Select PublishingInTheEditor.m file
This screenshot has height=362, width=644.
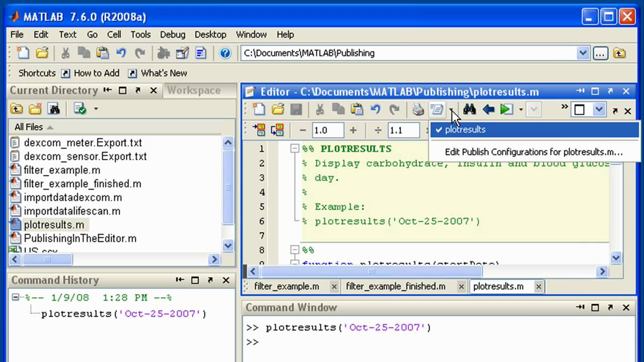coord(80,239)
